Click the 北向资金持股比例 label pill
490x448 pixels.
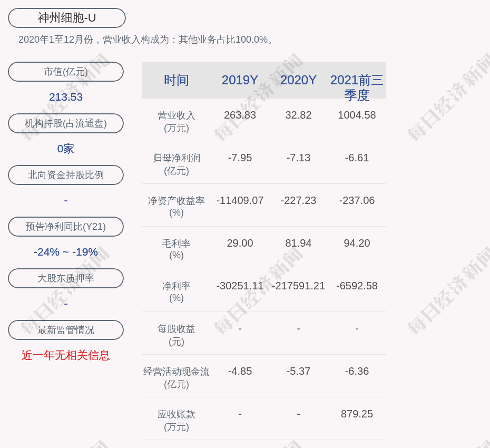pos(66,175)
